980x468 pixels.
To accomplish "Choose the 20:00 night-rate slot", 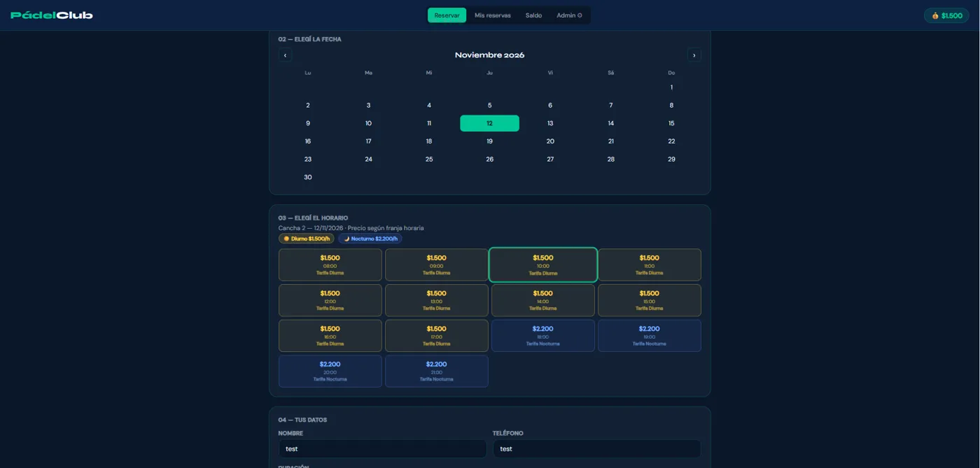I will click(330, 371).
